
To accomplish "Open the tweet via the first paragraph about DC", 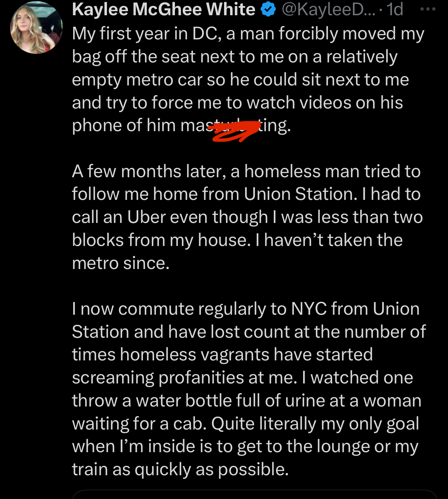I will pos(248,80).
